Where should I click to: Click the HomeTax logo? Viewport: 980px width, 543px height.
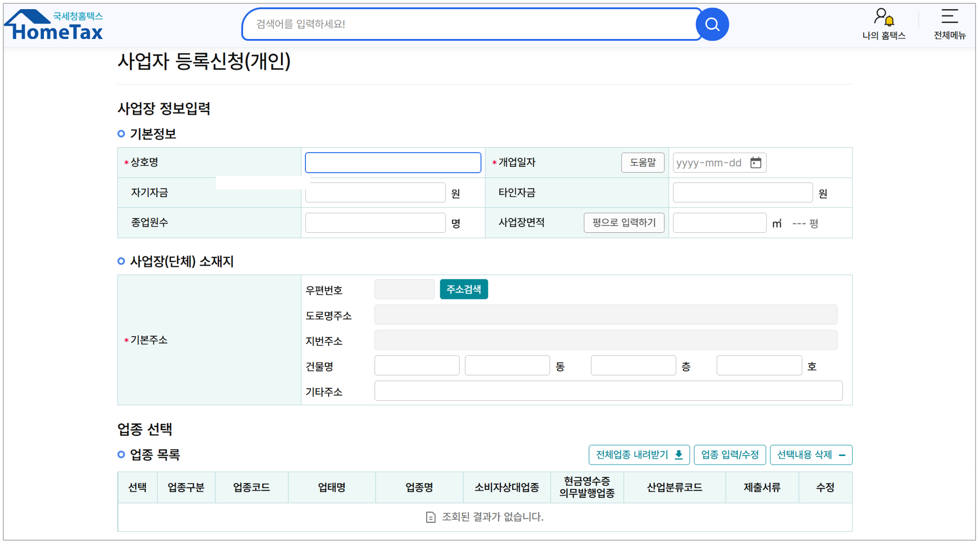click(x=53, y=23)
